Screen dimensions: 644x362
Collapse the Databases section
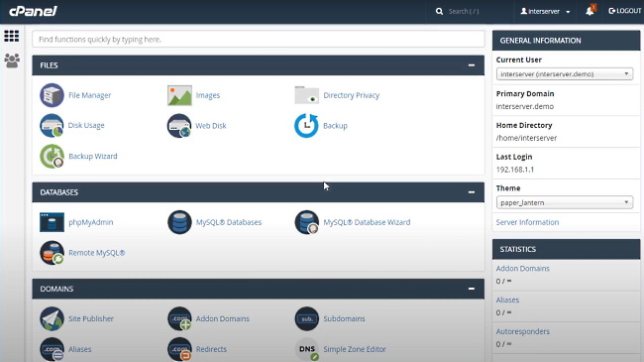tap(472, 192)
